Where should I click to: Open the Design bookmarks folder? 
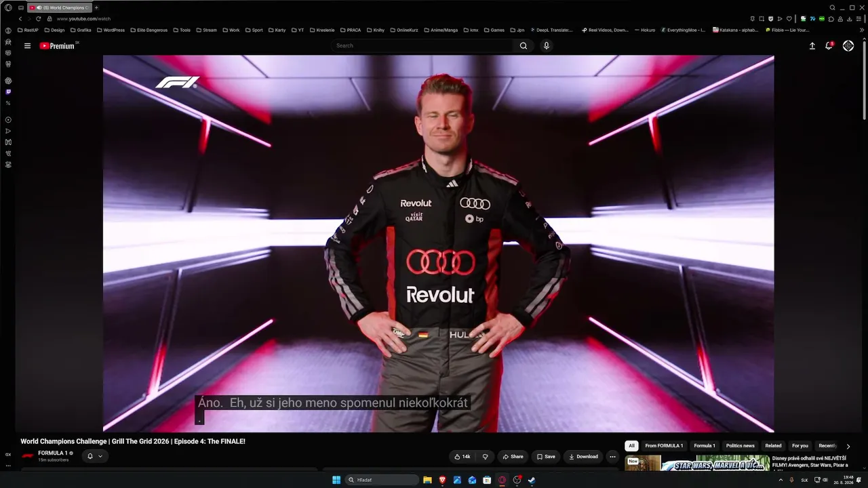(x=54, y=30)
